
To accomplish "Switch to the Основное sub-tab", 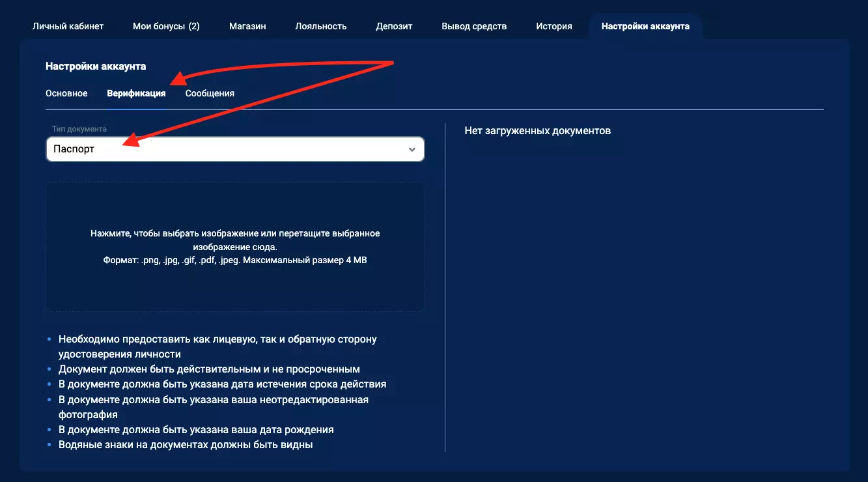I will 66,93.
